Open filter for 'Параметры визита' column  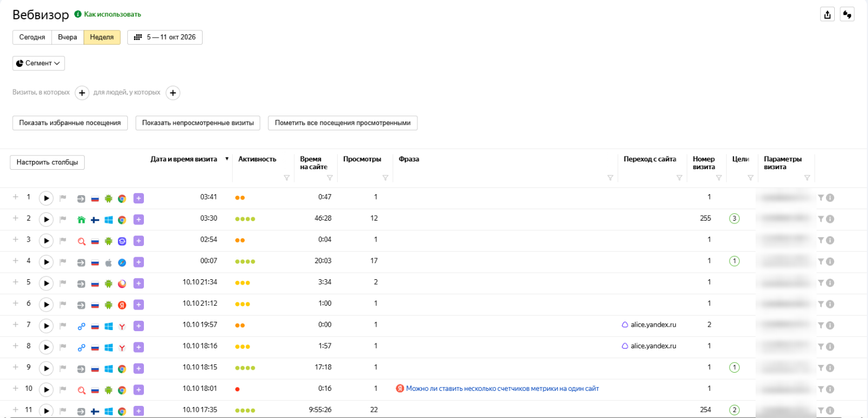(807, 177)
